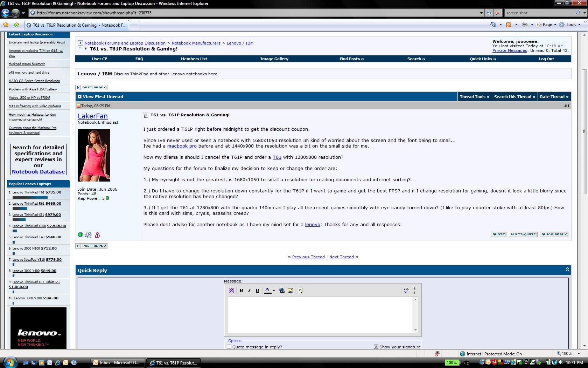Viewport: 588px width, 368px height.
Task: Click the IE search box
Action: coord(539,13)
